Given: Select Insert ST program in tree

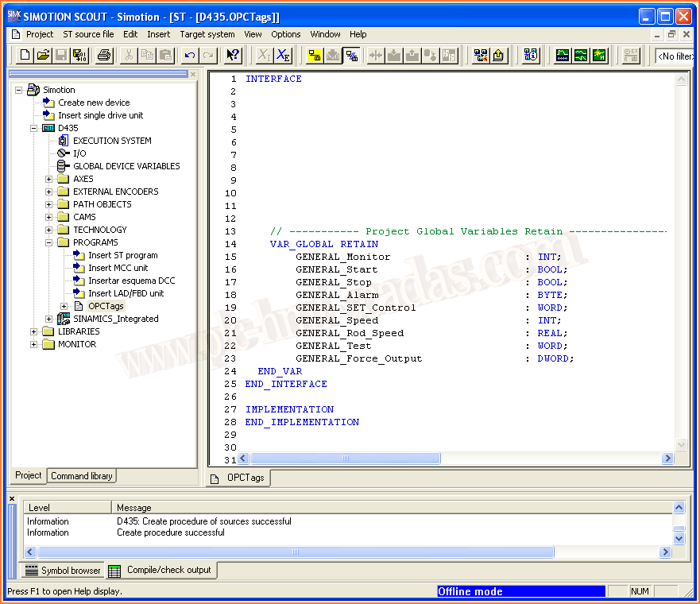Looking at the screenshot, I should point(122,255).
